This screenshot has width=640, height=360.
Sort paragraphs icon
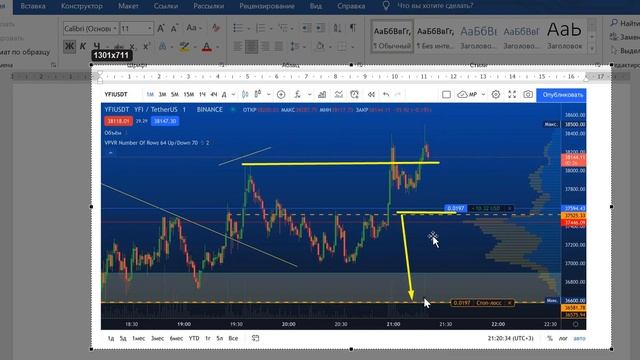click(337, 28)
